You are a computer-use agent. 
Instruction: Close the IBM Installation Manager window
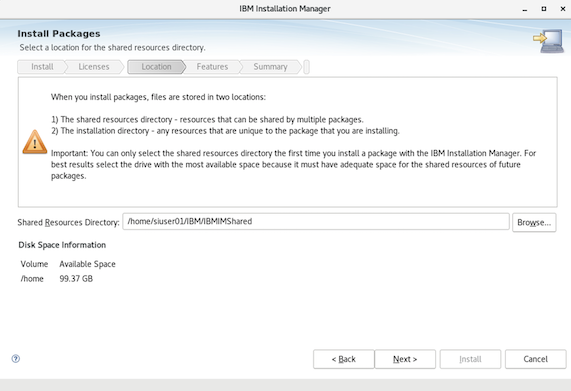(563, 9)
